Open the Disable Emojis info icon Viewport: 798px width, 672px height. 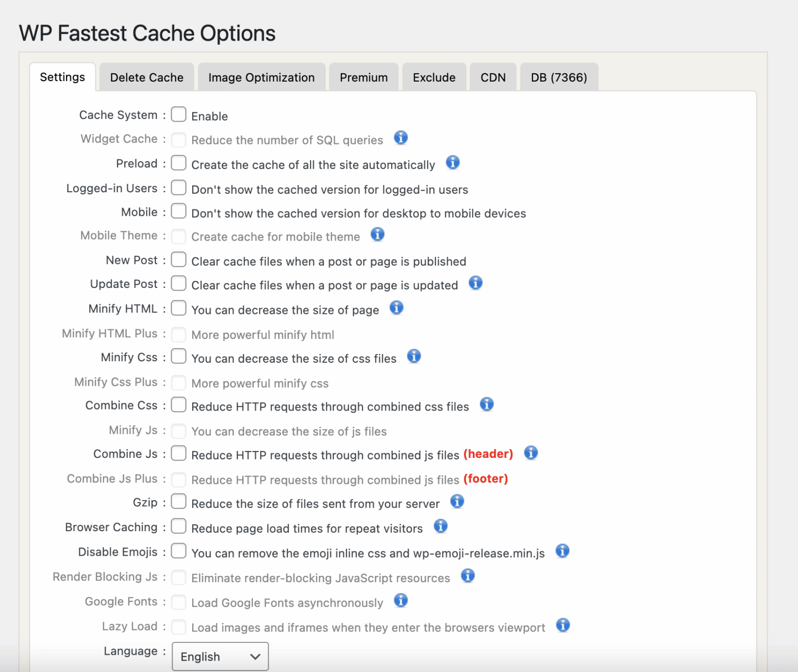coord(562,550)
